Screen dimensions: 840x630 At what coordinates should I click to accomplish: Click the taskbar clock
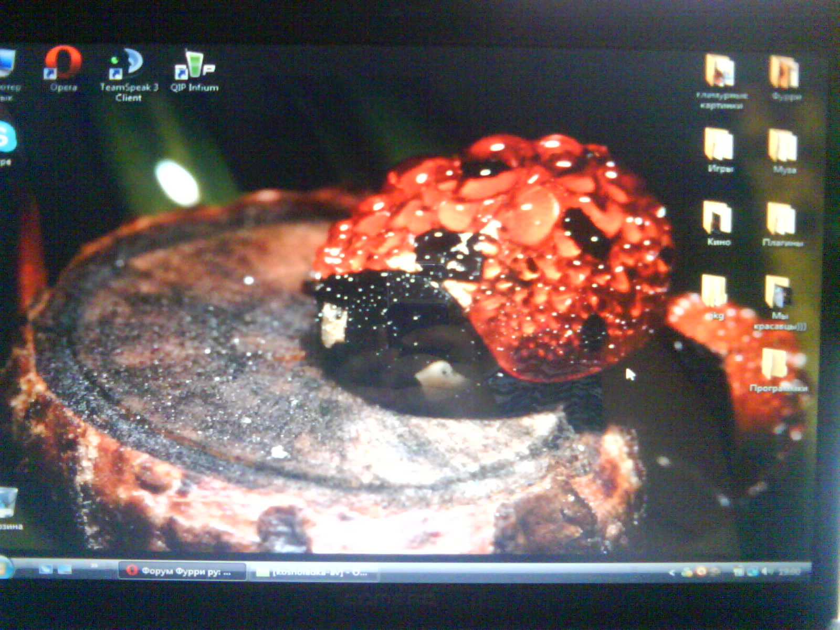tap(789, 572)
